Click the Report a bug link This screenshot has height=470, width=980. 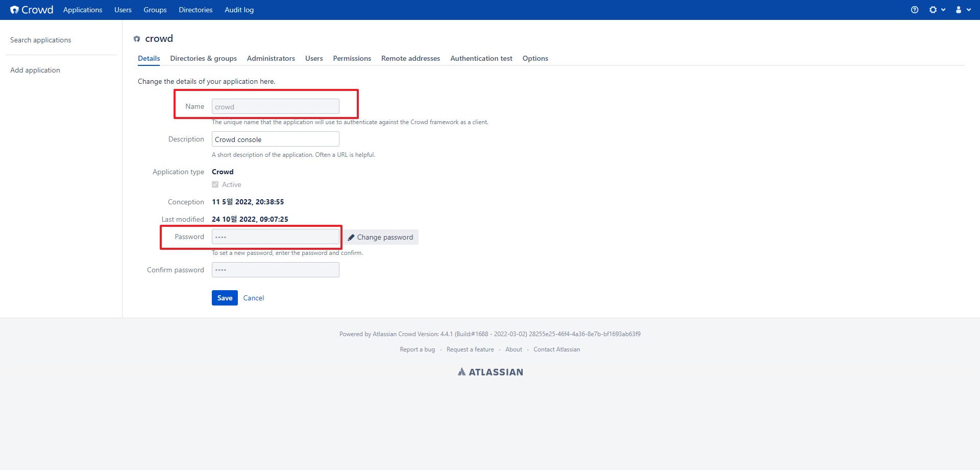(x=418, y=349)
